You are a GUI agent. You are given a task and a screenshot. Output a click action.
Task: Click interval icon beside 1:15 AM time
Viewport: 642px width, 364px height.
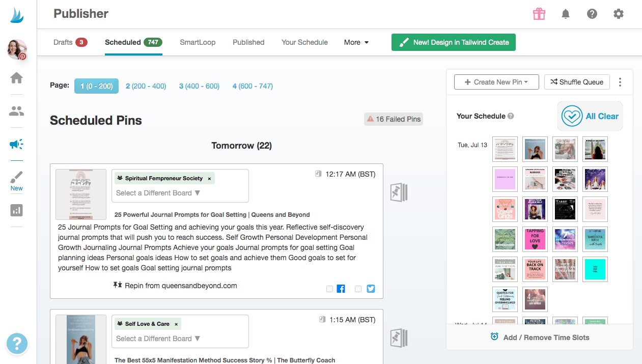coord(322,320)
